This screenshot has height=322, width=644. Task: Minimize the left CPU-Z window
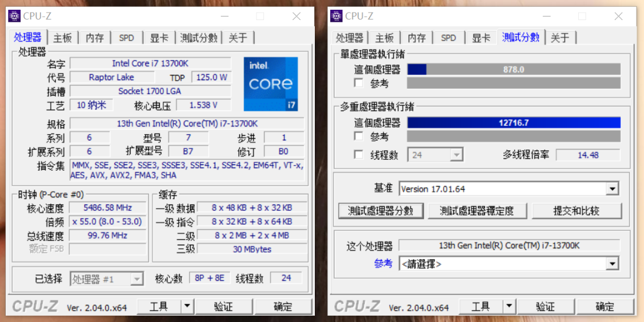[224, 16]
